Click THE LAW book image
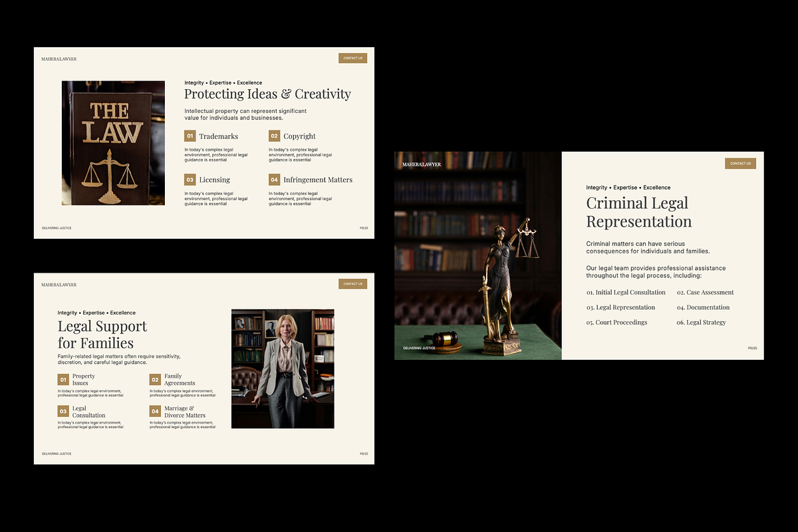Image resolution: width=798 pixels, height=532 pixels. 113,143
